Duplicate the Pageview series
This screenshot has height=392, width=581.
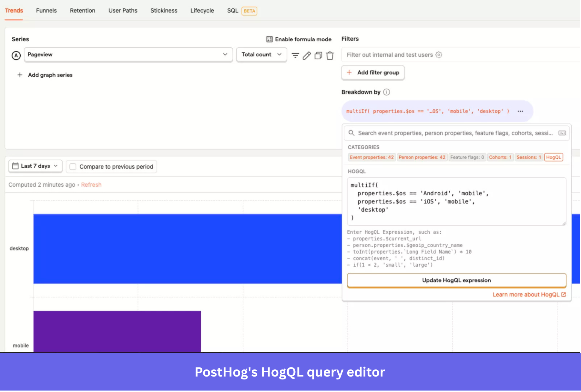pyautogui.click(x=318, y=55)
